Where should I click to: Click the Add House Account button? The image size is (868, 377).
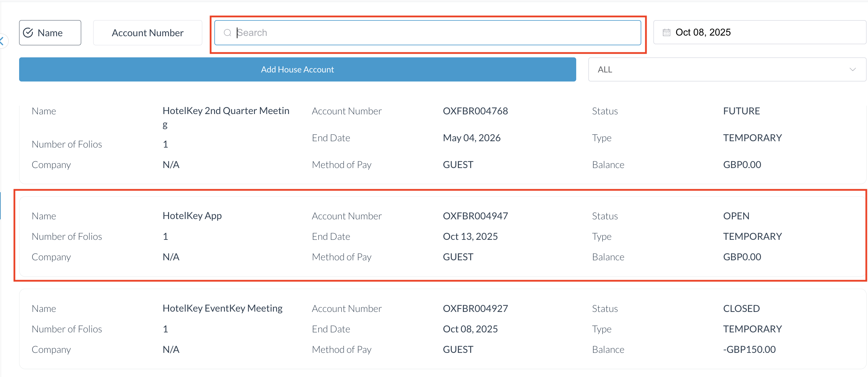[x=297, y=69]
